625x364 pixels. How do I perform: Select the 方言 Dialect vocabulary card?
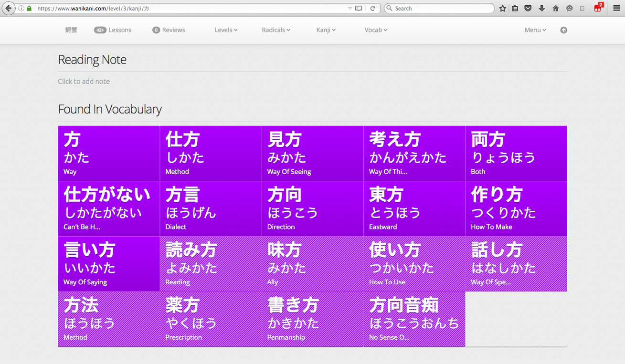point(211,209)
